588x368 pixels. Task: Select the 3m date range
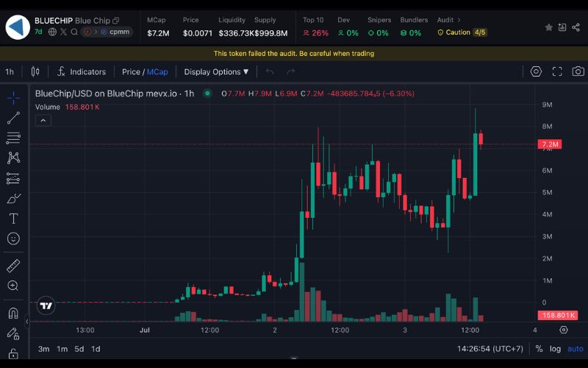coord(44,349)
